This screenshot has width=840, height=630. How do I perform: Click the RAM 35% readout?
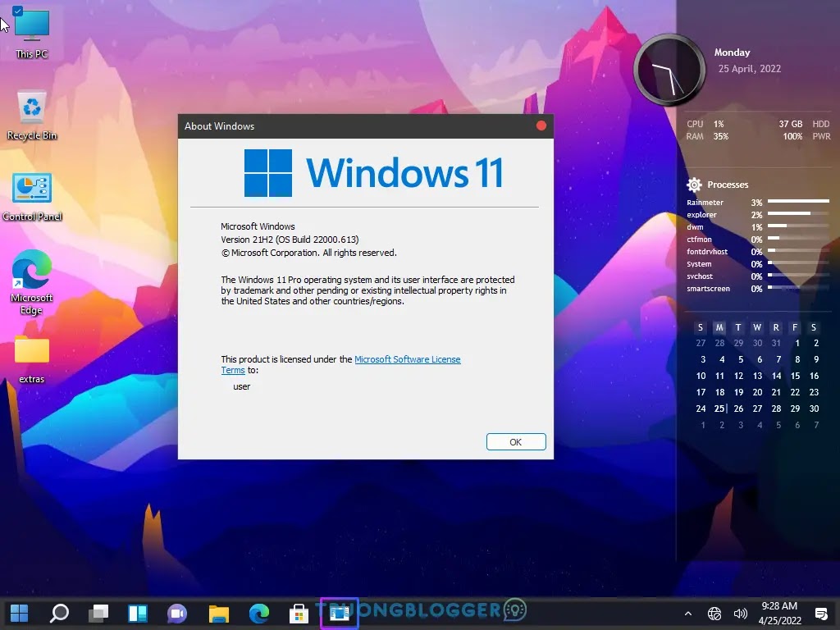click(x=707, y=137)
